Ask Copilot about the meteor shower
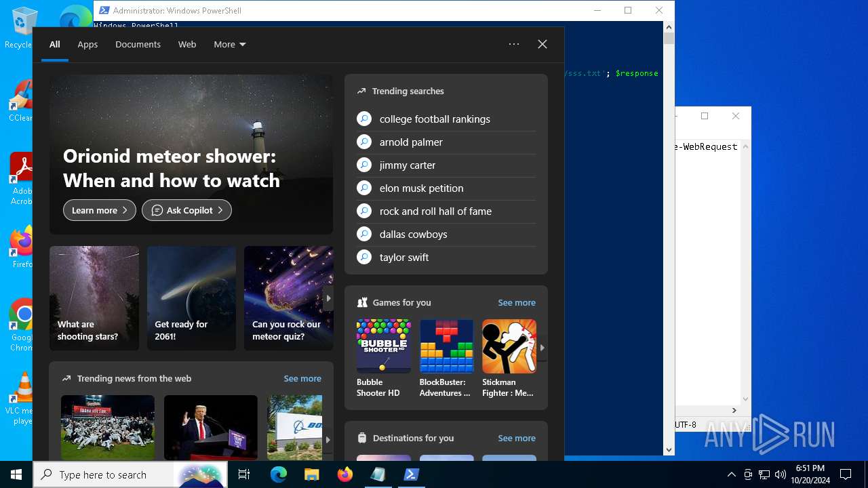 [186, 210]
